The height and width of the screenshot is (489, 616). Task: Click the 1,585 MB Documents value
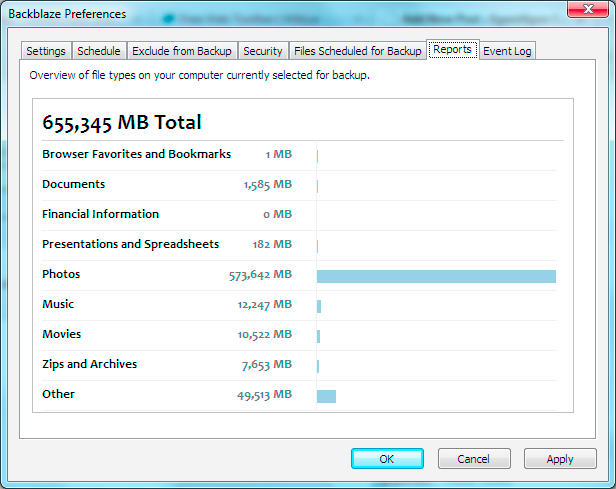coord(268,185)
